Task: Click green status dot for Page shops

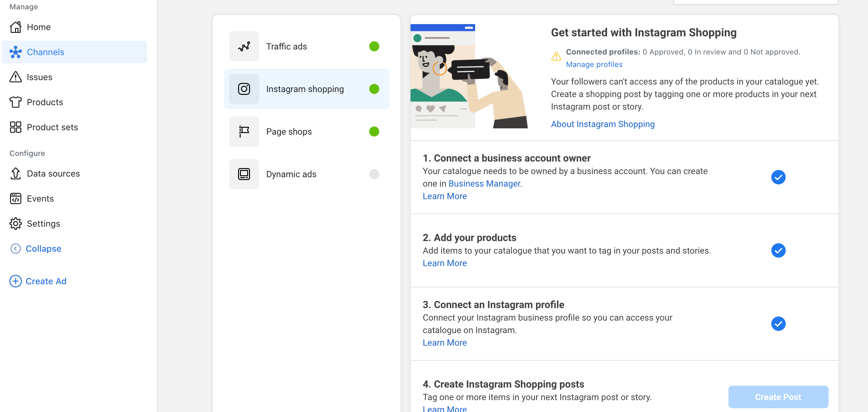Action: (374, 131)
